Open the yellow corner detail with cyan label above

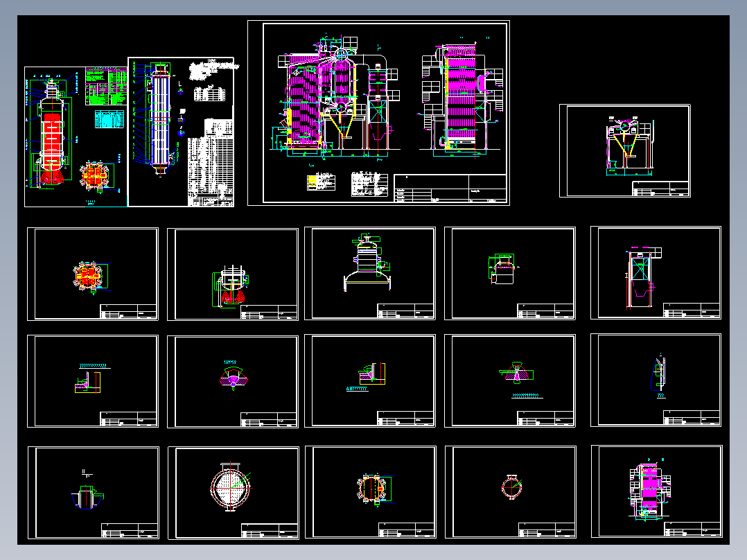[x=93, y=381]
